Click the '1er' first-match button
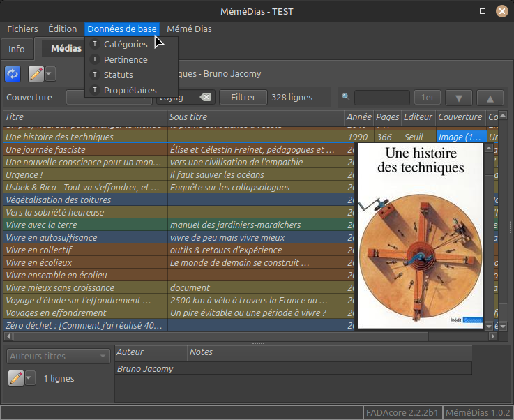Image resolution: width=514 pixels, height=420 pixels. click(x=428, y=98)
